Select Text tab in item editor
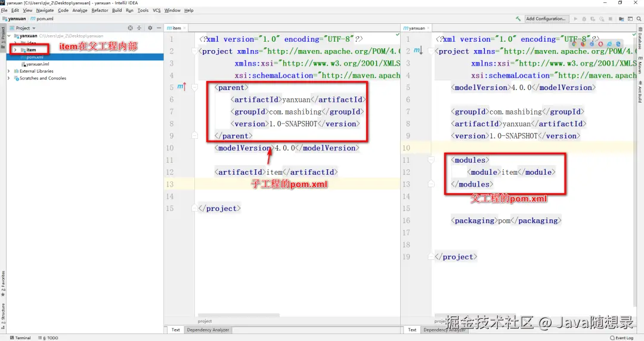This screenshot has width=644, height=341. tap(176, 330)
